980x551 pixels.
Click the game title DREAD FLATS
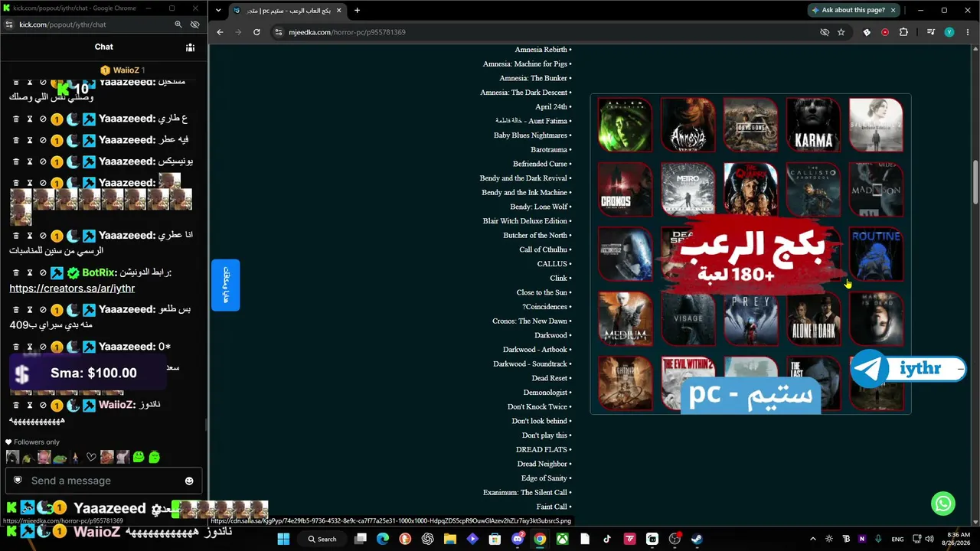(542, 449)
